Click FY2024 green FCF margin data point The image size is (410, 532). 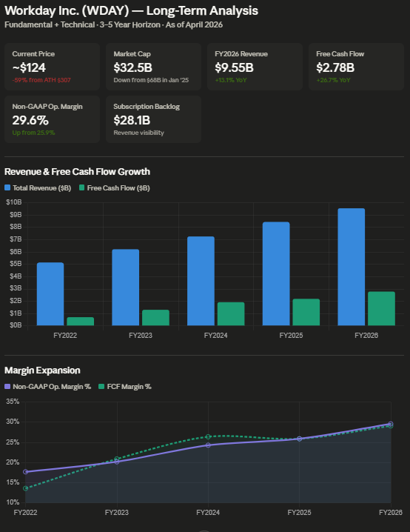coord(208,436)
